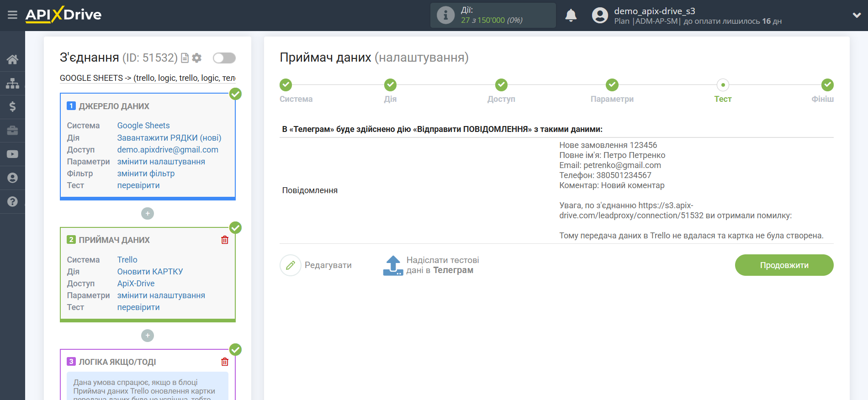Delete the Trello data receiver block
The width and height of the screenshot is (868, 400).
[x=225, y=240]
